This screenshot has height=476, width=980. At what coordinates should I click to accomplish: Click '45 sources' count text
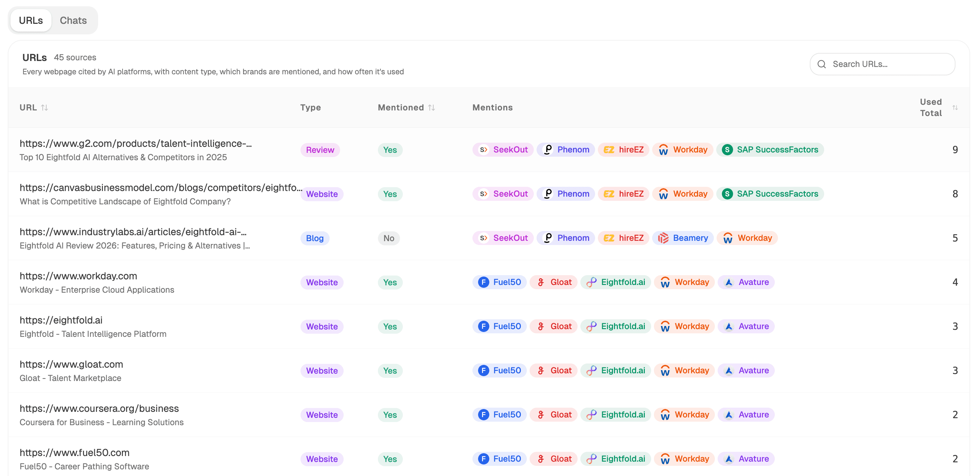click(75, 57)
